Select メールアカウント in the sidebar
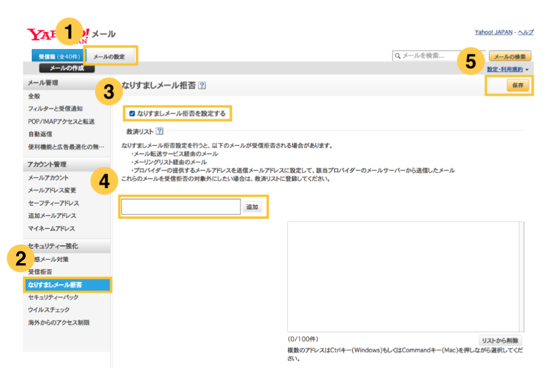557x392 pixels. pyautogui.click(x=48, y=178)
